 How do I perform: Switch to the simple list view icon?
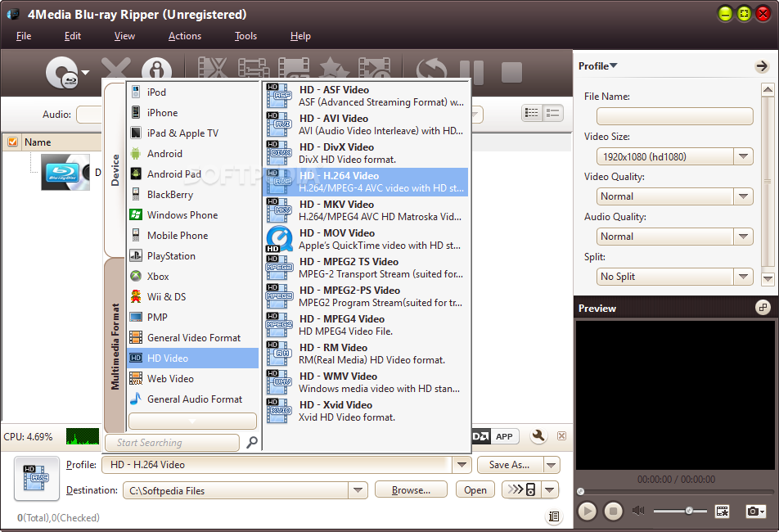tap(553, 113)
